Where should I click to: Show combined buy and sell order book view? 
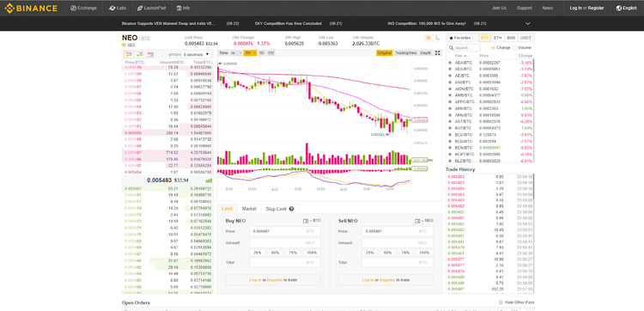(x=129, y=54)
